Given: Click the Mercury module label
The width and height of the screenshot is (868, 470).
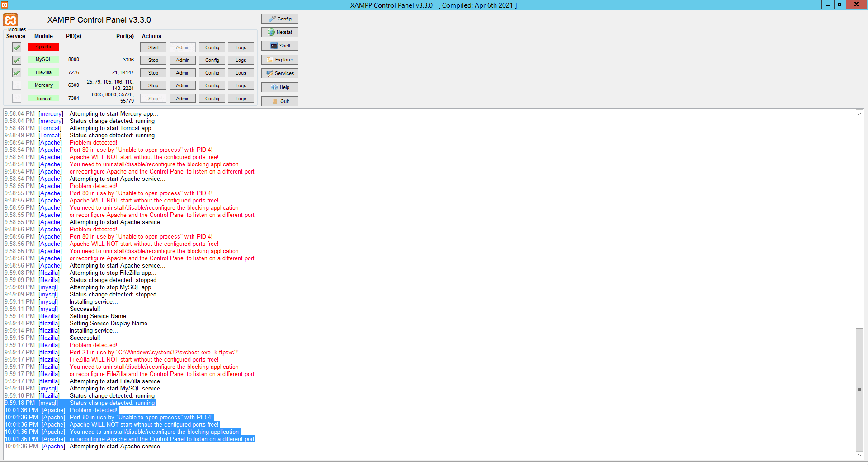Looking at the screenshot, I should (x=44, y=85).
